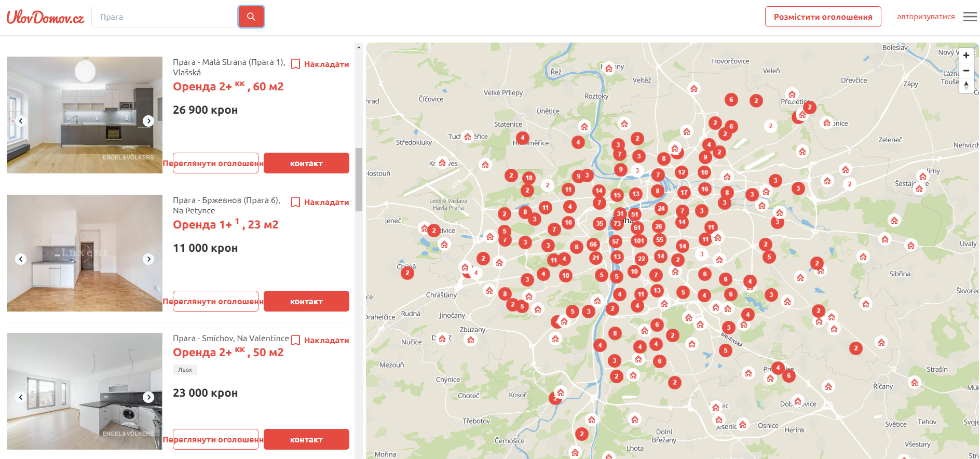Contact owner of the 26 900 крон listing

coord(306,163)
